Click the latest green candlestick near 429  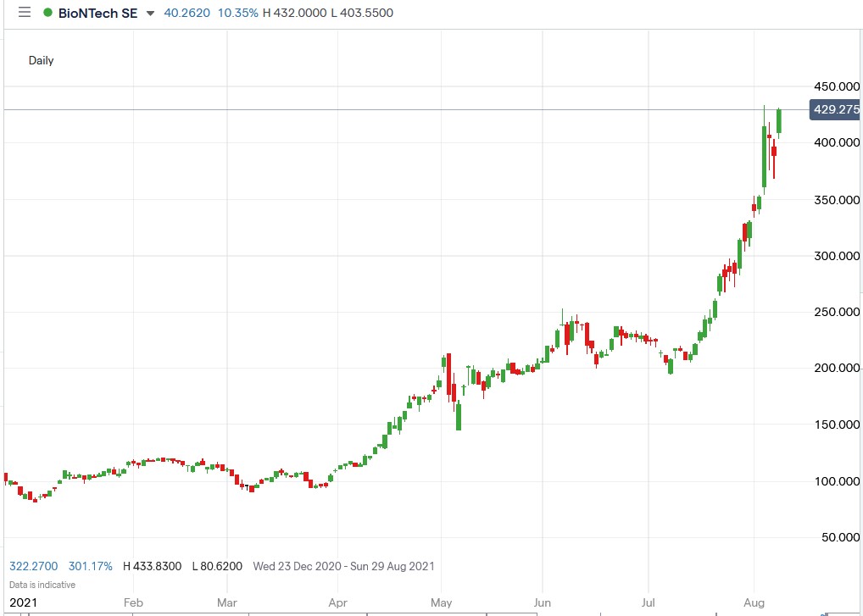[779, 122]
